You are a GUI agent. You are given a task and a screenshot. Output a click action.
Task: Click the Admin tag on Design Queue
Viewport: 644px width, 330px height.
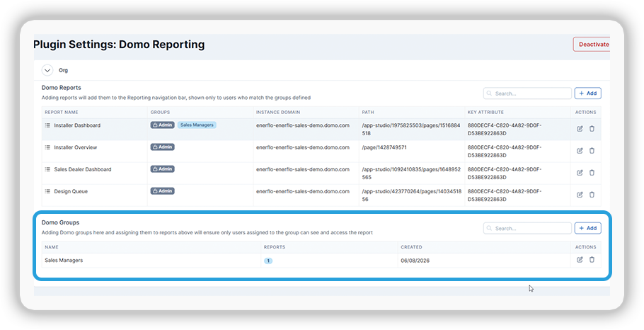[x=162, y=190]
